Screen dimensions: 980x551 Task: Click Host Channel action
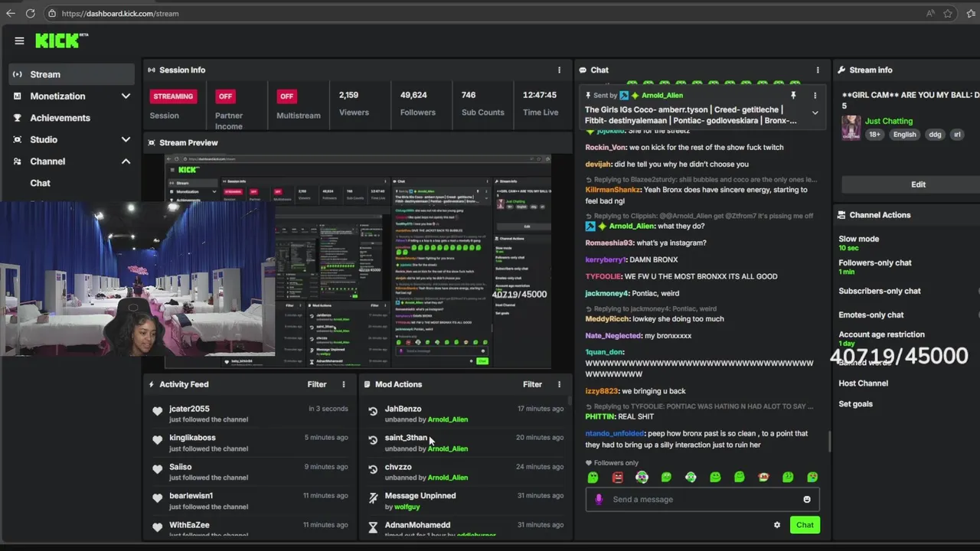tap(863, 383)
